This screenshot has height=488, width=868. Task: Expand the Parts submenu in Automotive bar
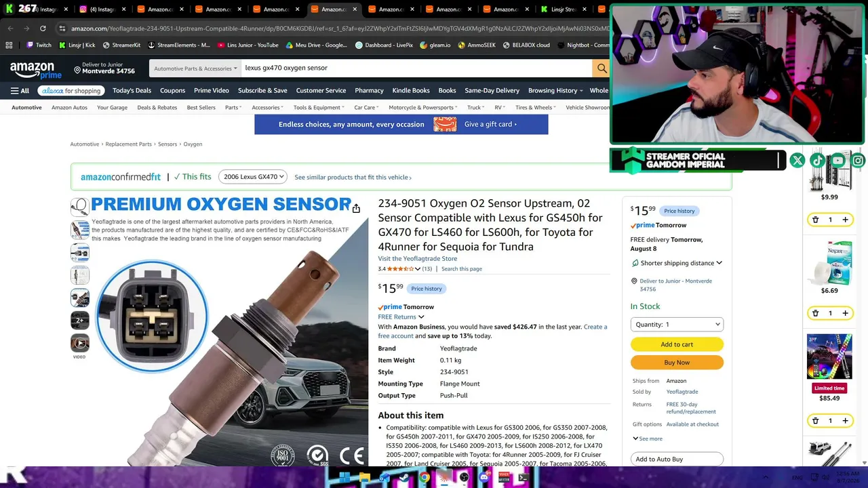(x=233, y=108)
